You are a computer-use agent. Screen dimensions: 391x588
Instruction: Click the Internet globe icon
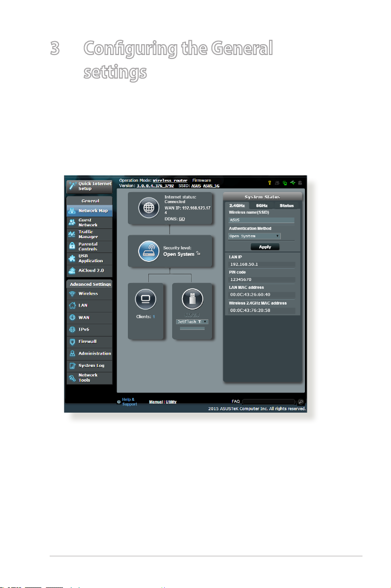pyautogui.click(x=149, y=208)
